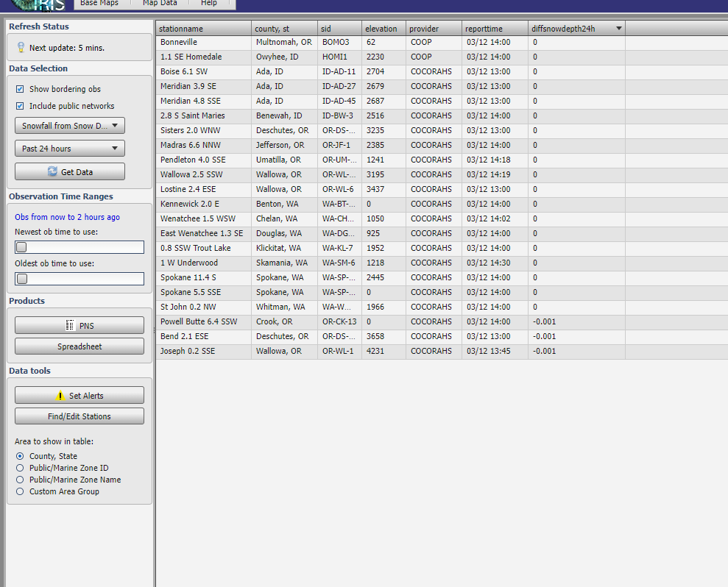Click the yellow warning icon on Set Alerts
Viewport: 728px width, 587px height.
(x=60, y=396)
